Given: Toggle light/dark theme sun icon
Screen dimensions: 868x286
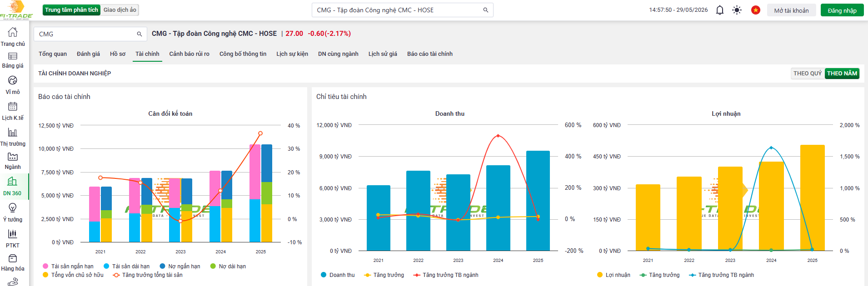Looking at the screenshot, I should coord(737,10).
